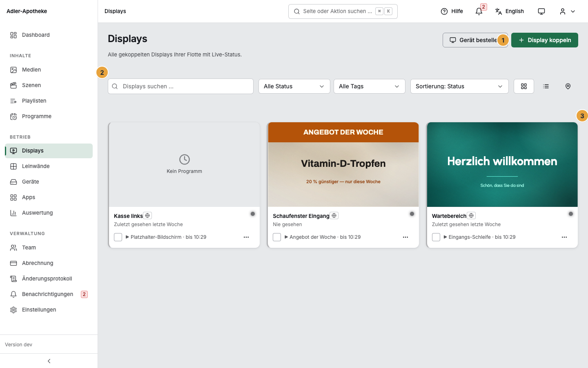Viewport: 588px width, 368px height.
Task: Open Hilfe help menu
Action: point(452,11)
